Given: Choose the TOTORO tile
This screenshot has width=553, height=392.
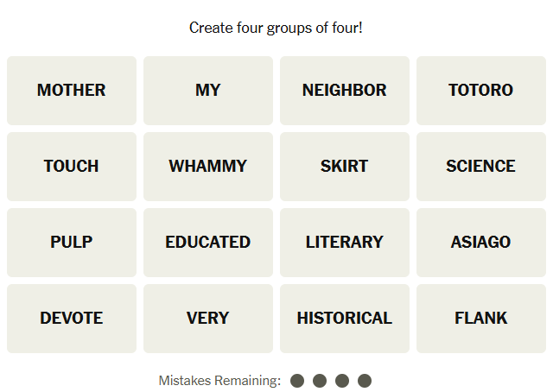Looking at the screenshot, I should click(x=480, y=91).
